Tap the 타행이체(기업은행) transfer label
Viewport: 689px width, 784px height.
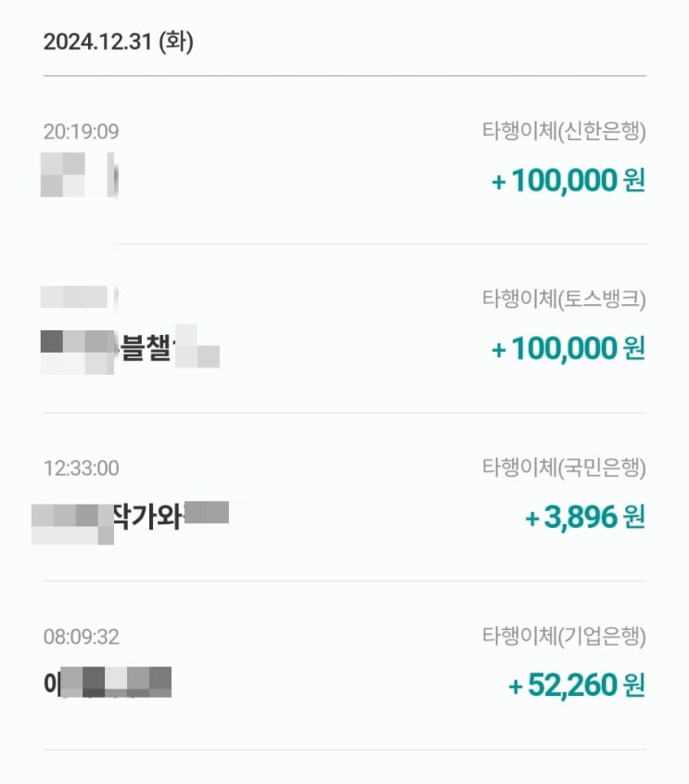pos(564,636)
